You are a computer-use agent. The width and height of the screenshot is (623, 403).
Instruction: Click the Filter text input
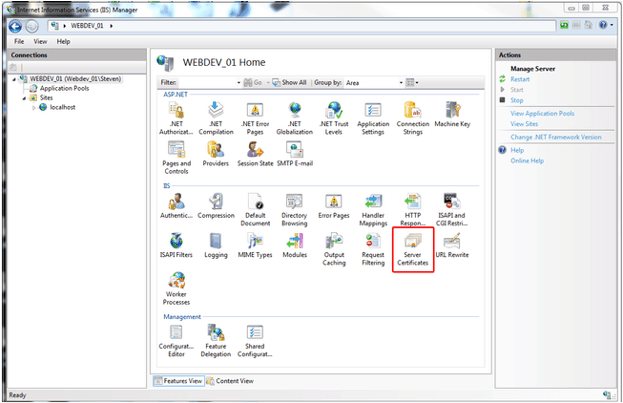207,83
